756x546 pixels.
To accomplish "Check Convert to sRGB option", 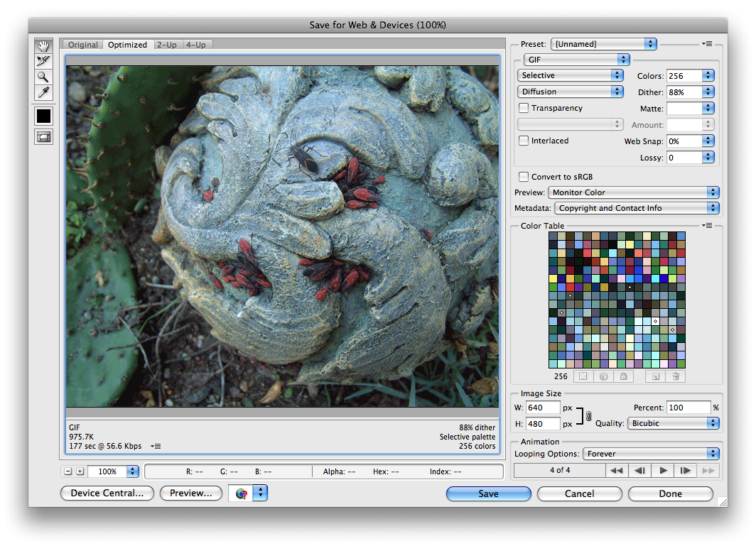I will [x=524, y=177].
